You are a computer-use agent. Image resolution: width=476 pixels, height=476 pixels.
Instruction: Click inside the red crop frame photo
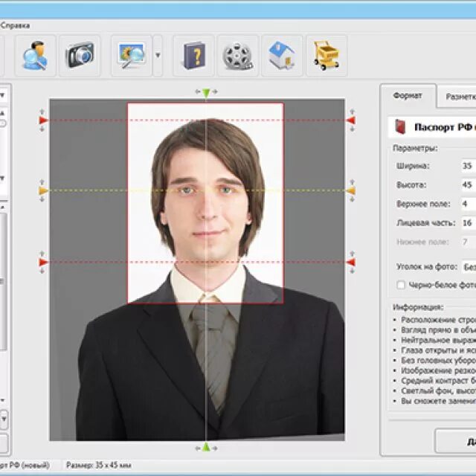(x=205, y=203)
